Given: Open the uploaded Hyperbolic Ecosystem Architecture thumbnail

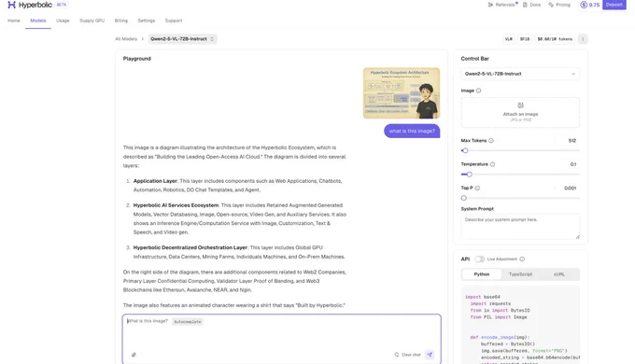Looking at the screenshot, I should [402, 93].
